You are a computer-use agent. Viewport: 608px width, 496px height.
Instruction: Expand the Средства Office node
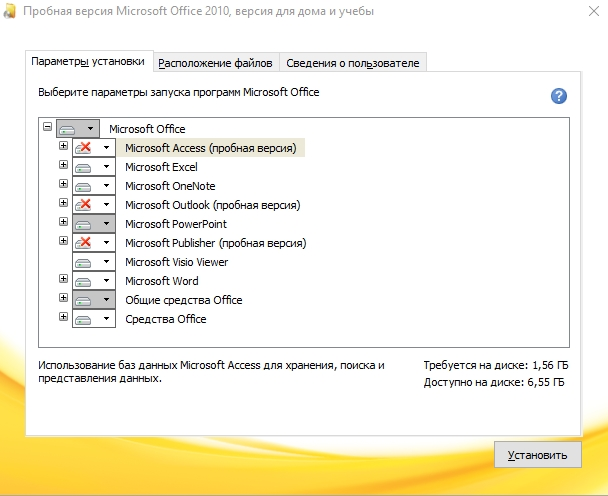tap(63, 316)
